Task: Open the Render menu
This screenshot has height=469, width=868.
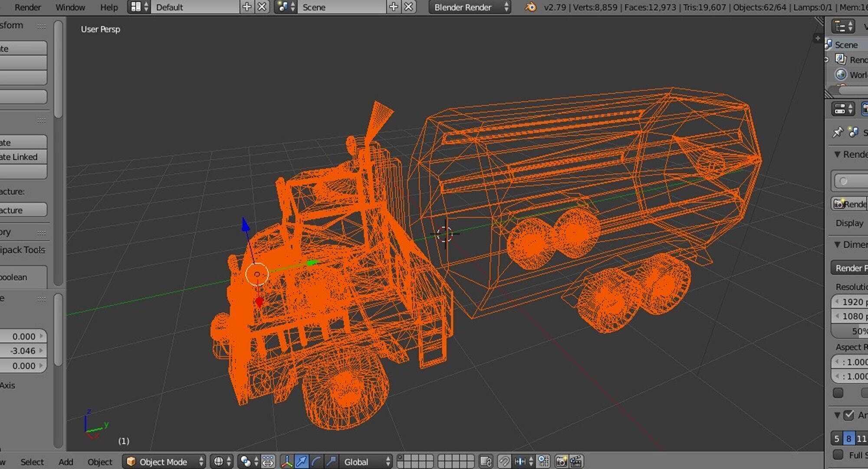Action: pyautogui.click(x=28, y=7)
